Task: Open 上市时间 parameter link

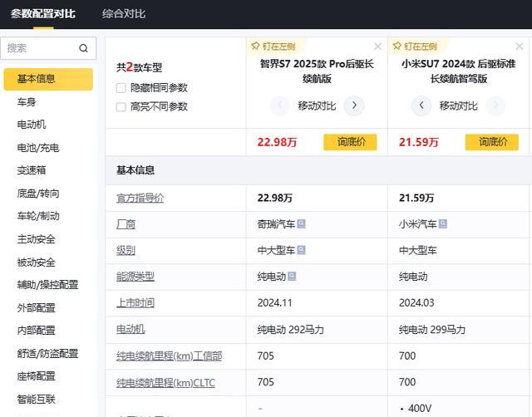Action: (135, 302)
